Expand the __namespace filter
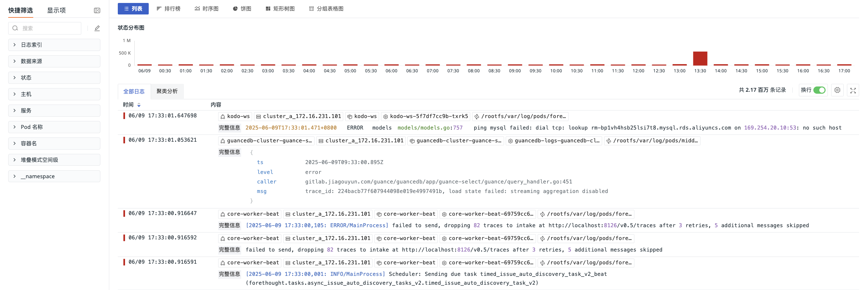 pyautogui.click(x=54, y=177)
